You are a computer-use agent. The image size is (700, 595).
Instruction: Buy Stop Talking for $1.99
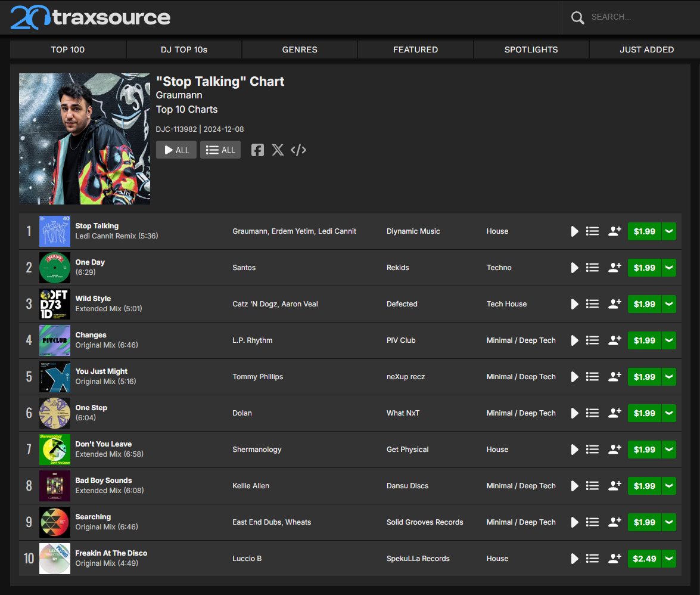click(644, 231)
